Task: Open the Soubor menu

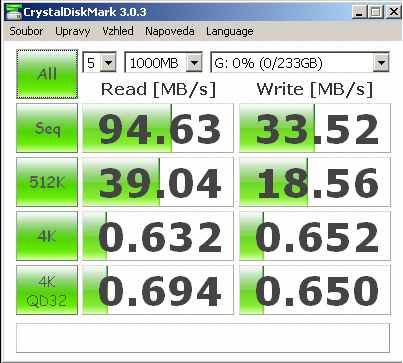Action: 26,31
